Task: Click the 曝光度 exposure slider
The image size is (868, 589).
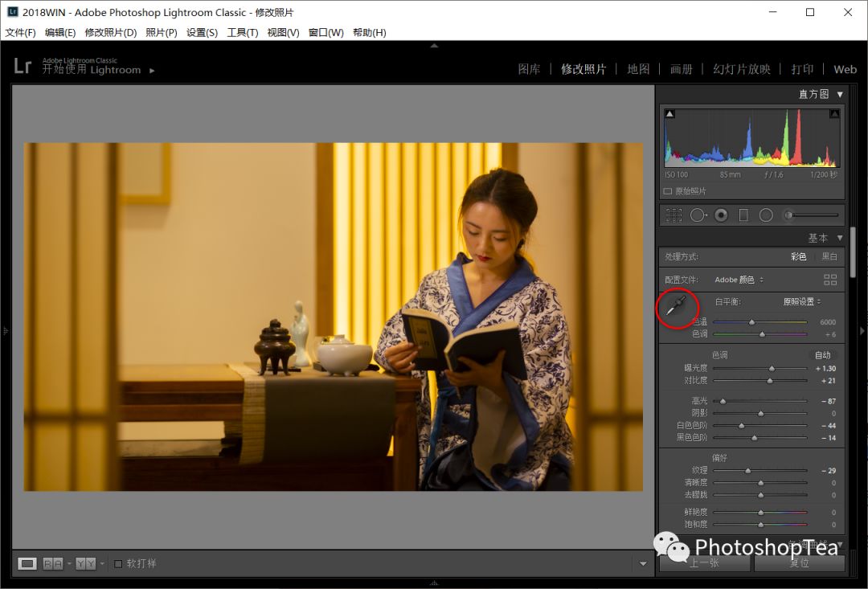Action: (759, 368)
